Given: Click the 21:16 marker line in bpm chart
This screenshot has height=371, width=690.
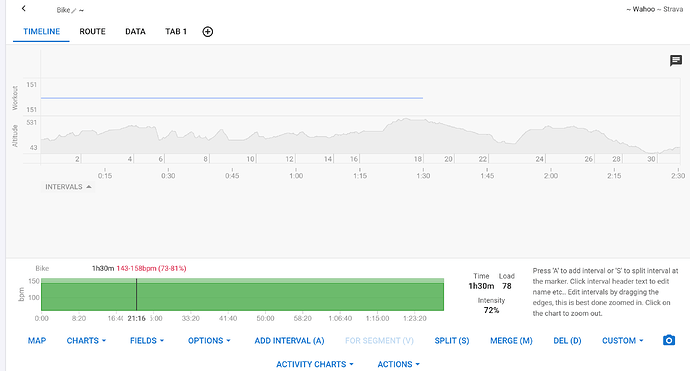Looking at the screenshot, I should coord(136,294).
